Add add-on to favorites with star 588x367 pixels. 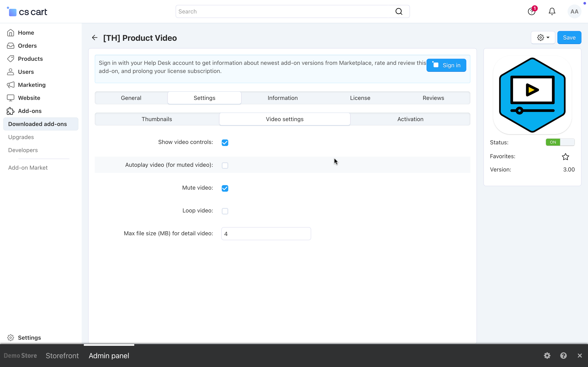(x=565, y=157)
